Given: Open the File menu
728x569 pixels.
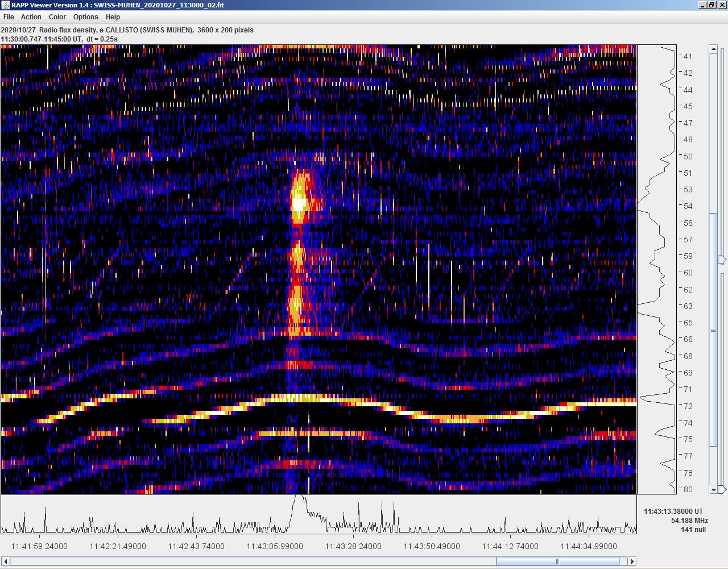Looking at the screenshot, I should (9, 17).
